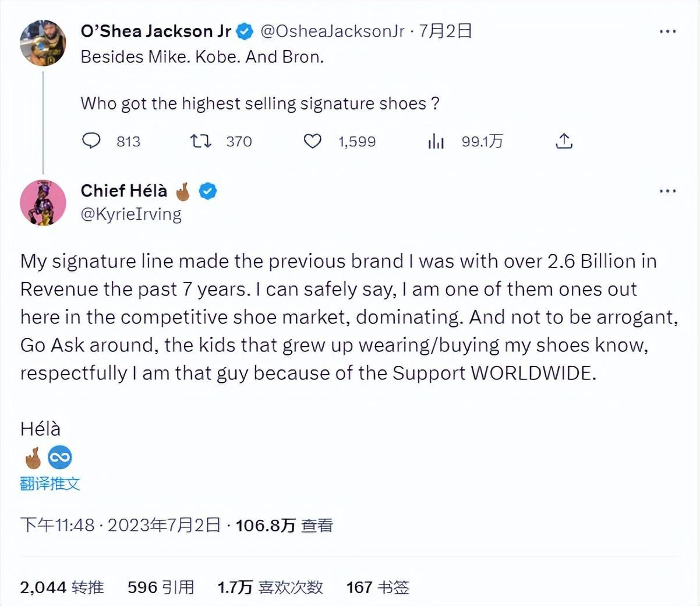View the 2,044 转推 retweets list
Image resolution: width=700 pixels, height=606 pixels.
pyautogui.click(x=62, y=587)
